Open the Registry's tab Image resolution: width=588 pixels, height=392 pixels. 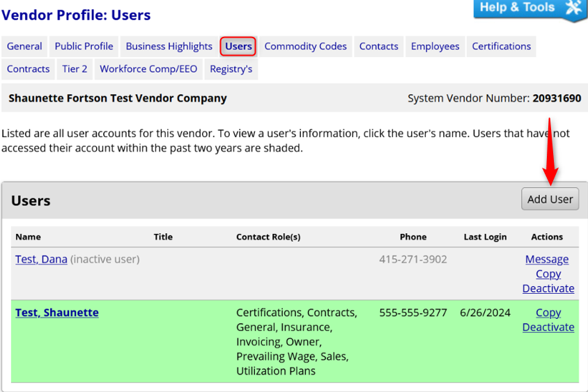pos(231,69)
